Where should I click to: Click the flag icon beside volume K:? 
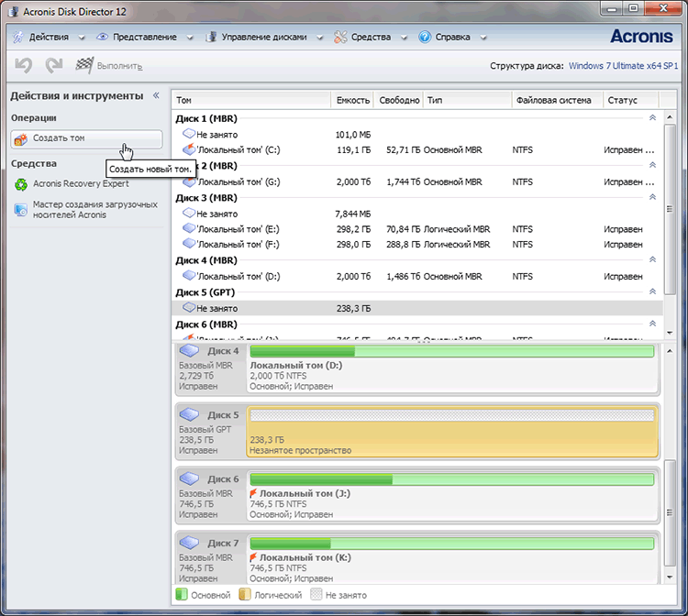click(x=253, y=557)
